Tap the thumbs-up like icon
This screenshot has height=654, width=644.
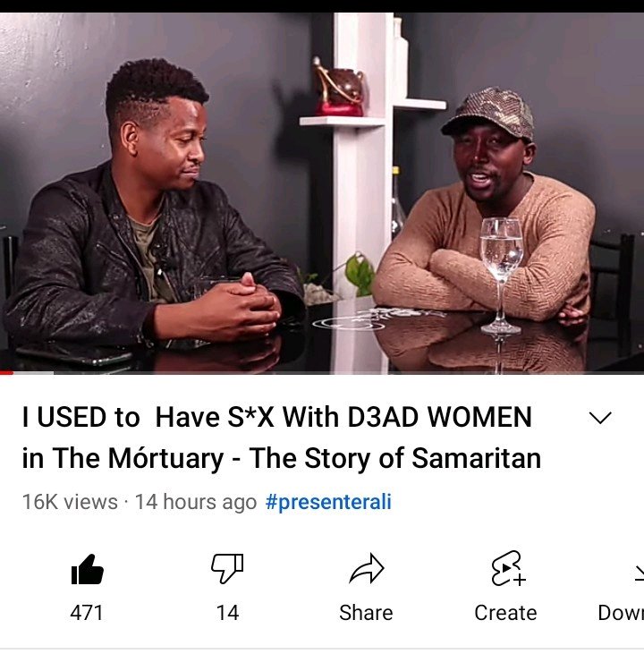tap(87, 570)
